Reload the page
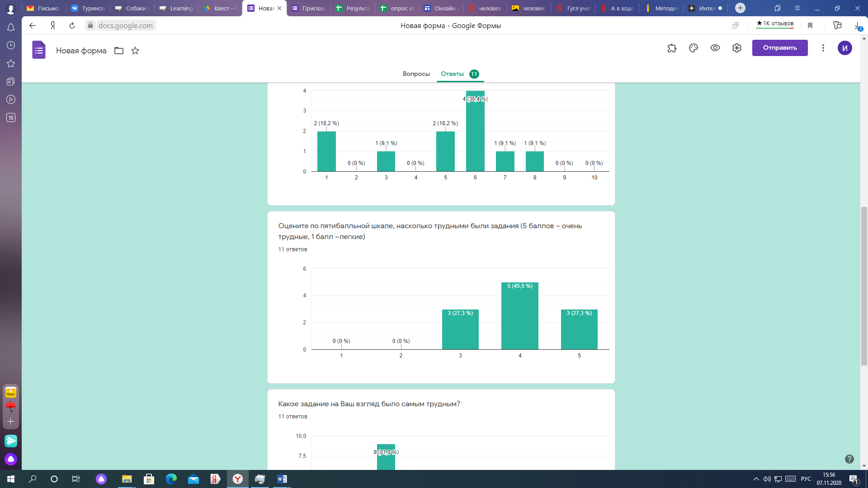 (x=72, y=25)
